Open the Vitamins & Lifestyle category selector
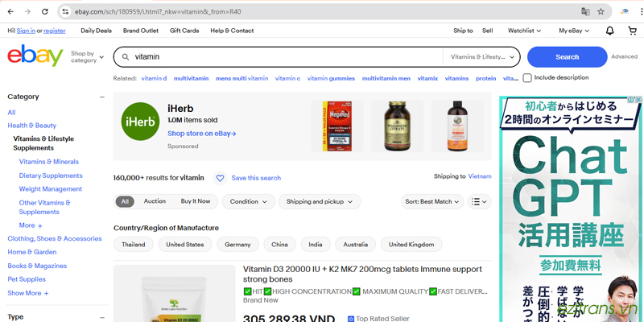The image size is (644, 322). [x=482, y=57]
